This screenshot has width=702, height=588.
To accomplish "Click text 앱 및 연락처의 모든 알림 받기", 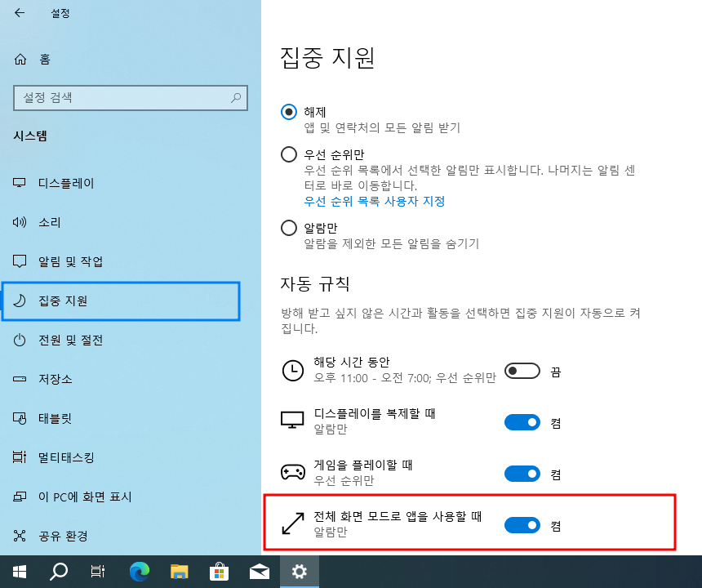I will 382,127.
